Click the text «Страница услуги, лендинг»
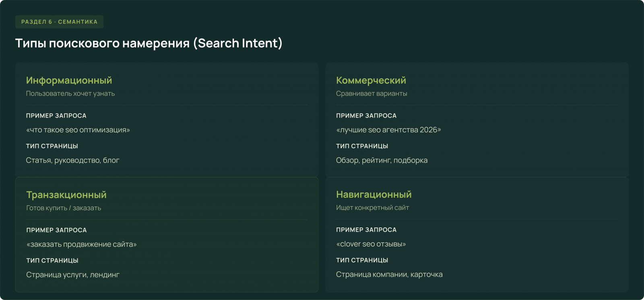Image resolution: width=644 pixels, height=300 pixels. [x=73, y=275]
